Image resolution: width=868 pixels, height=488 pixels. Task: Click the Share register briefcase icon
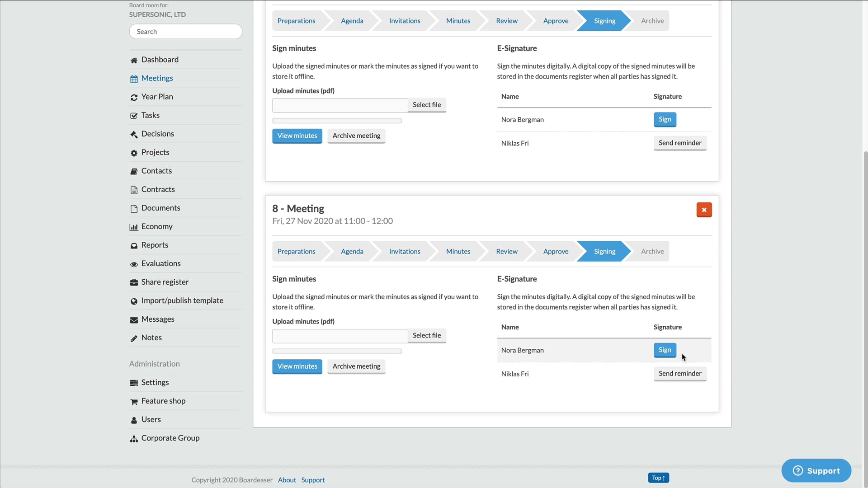click(x=134, y=282)
